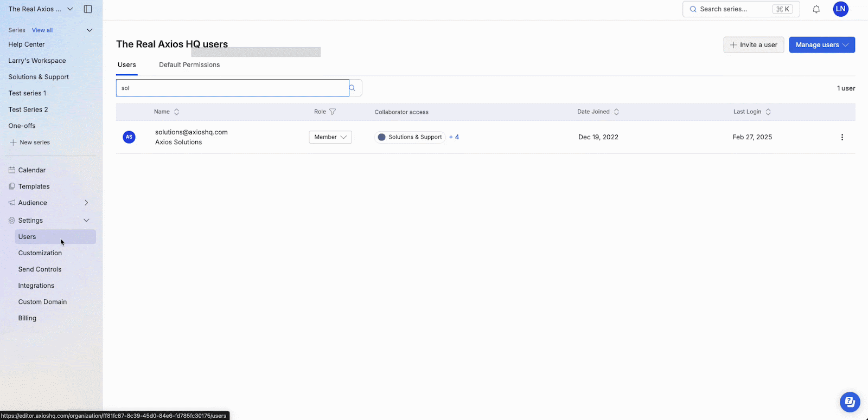Open Integrations settings
The height and width of the screenshot is (420, 868).
point(36,286)
